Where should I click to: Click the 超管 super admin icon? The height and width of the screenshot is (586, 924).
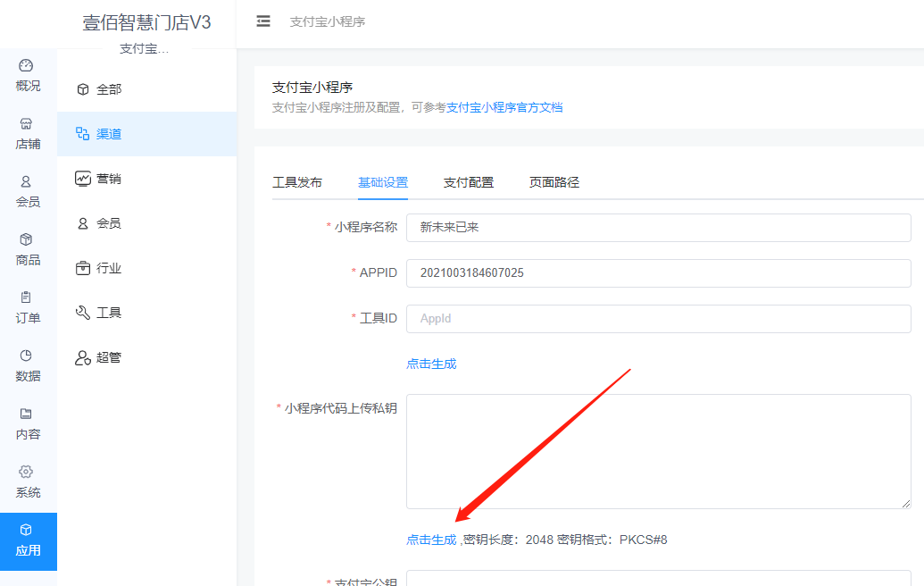coord(83,357)
